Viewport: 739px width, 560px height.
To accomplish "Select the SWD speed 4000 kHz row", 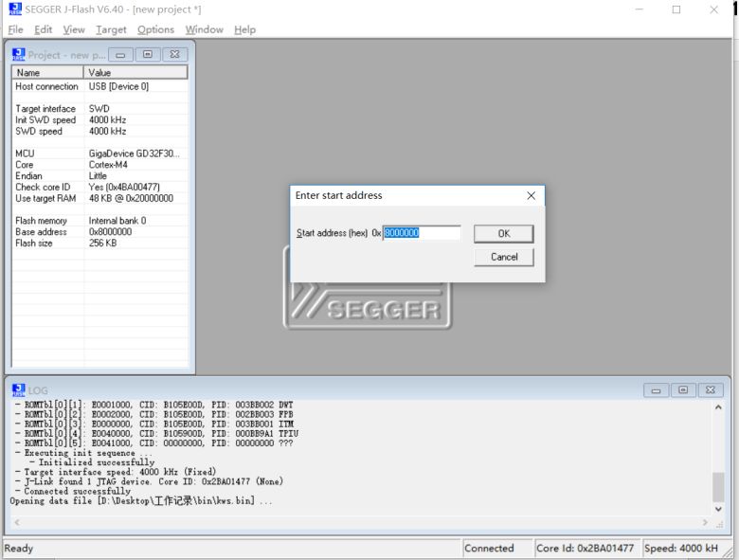I will tap(99, 132).
